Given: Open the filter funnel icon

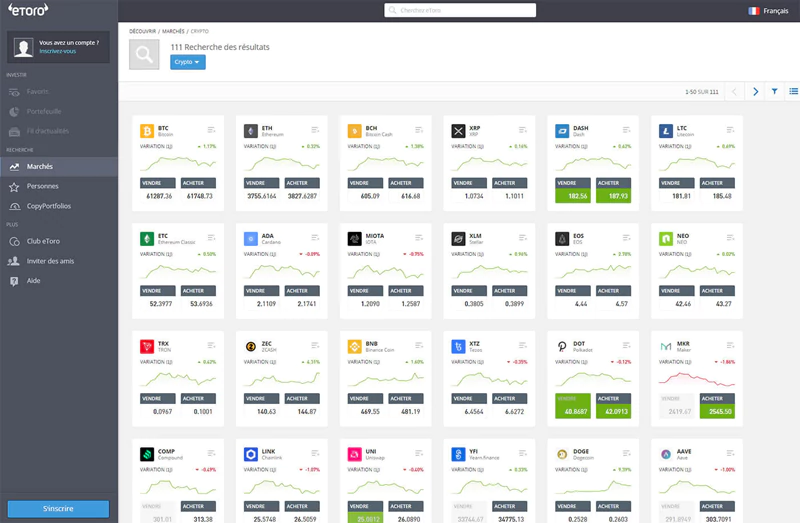Looking at the screenshot, I should 774,91.
